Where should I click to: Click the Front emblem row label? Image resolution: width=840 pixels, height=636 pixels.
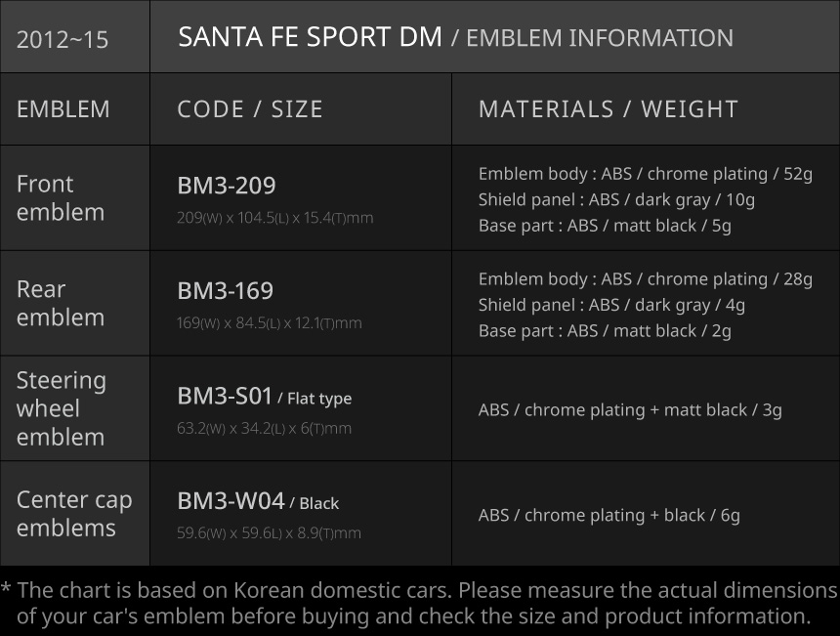tap(61, 198)
